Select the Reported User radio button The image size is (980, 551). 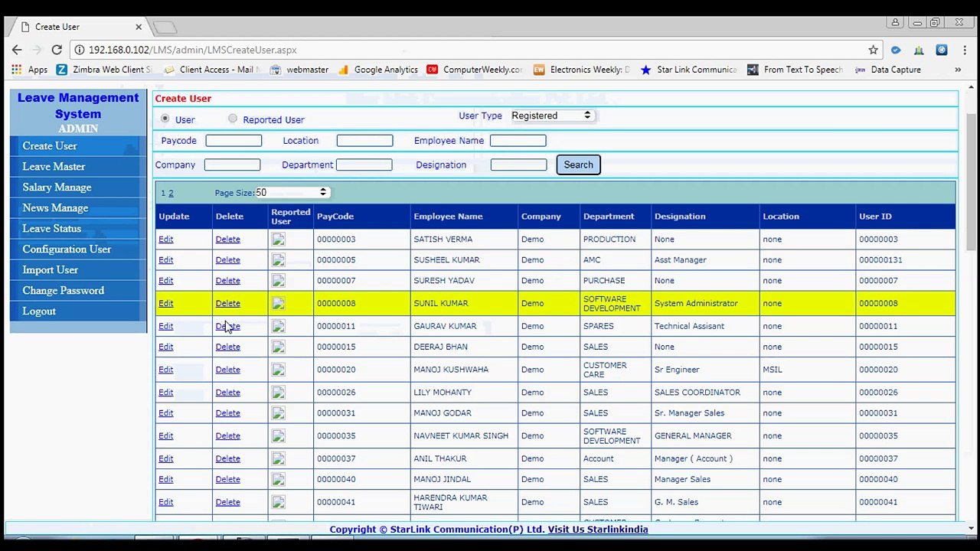pos(233,119)
